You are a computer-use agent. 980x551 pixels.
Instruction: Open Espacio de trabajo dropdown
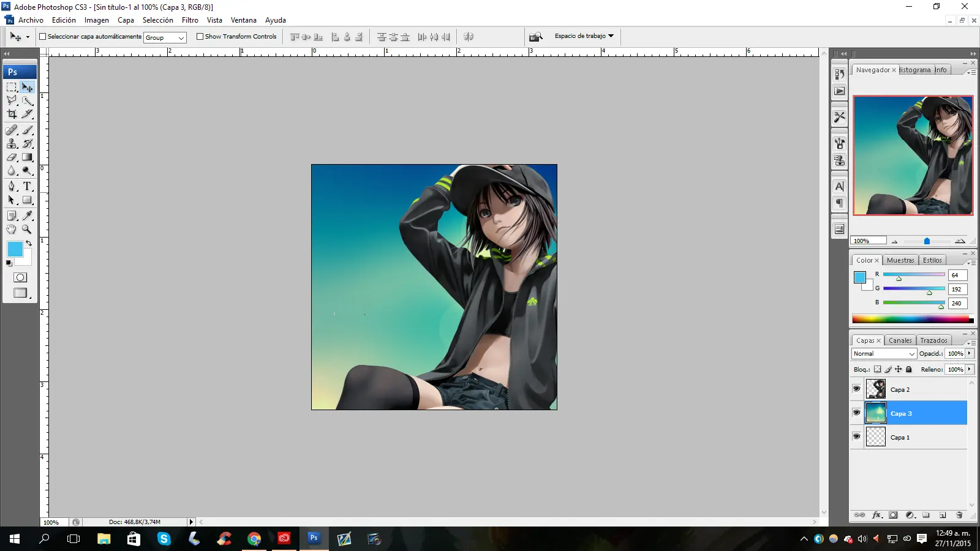click(584, 36)
